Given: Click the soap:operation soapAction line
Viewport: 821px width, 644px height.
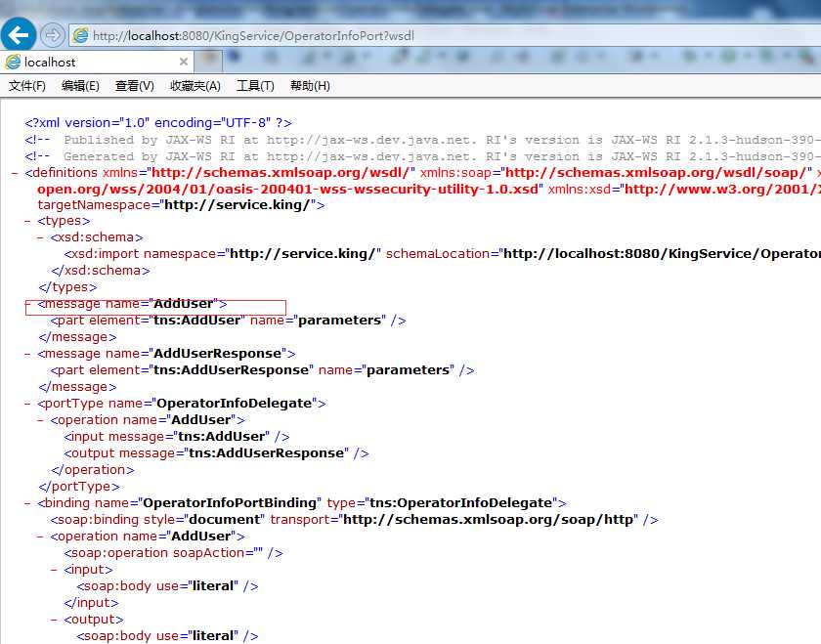Looking at the screenshot, I should tap(173, 553).
